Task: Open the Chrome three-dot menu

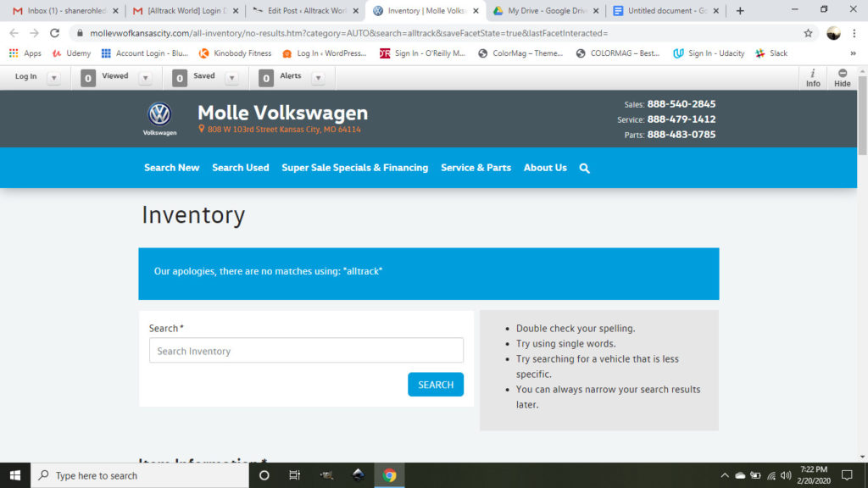Action: pos(854,33)
